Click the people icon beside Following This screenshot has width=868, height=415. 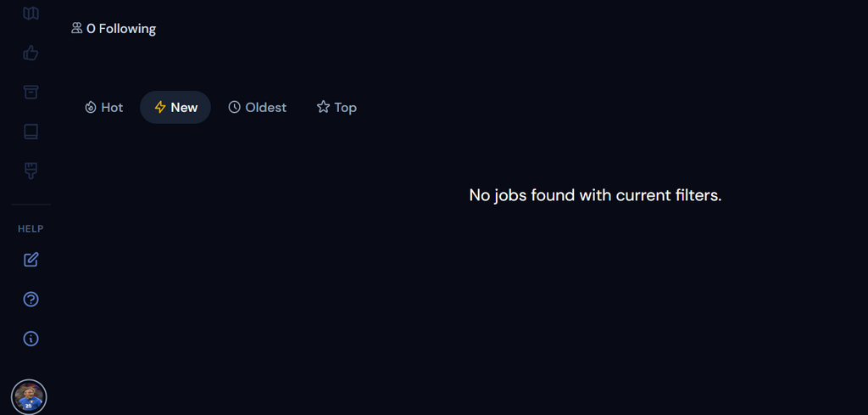tap(77, 29)
